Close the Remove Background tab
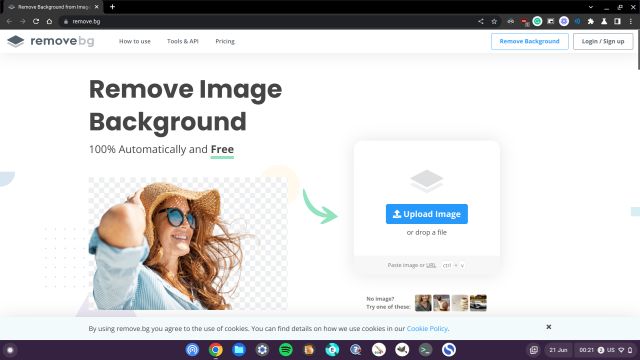640x360 pixels. point(96,7)
